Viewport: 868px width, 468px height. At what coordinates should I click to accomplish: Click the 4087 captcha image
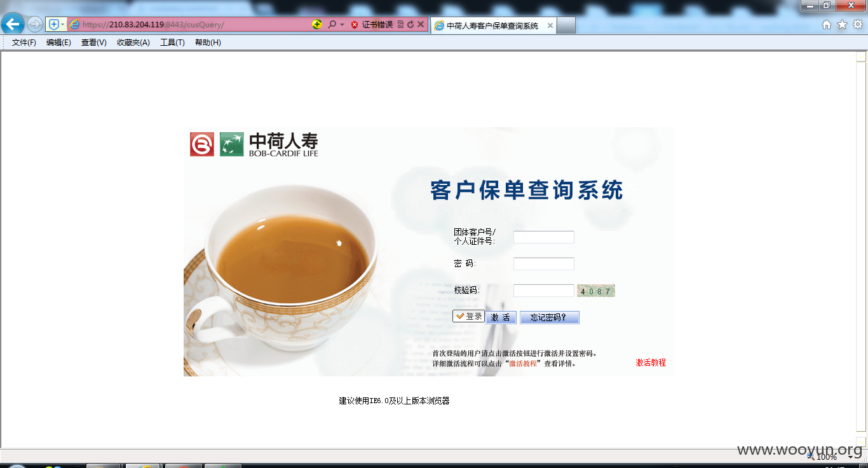tap(596, 291)
